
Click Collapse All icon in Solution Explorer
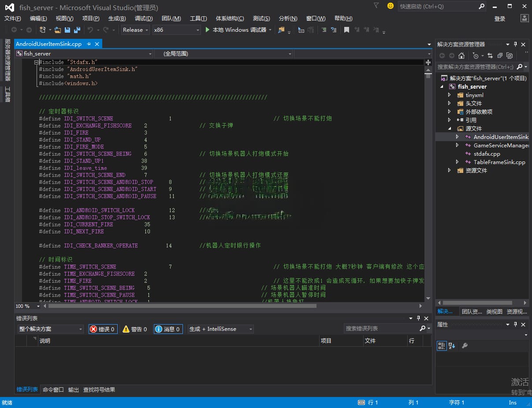coord(500,56)
